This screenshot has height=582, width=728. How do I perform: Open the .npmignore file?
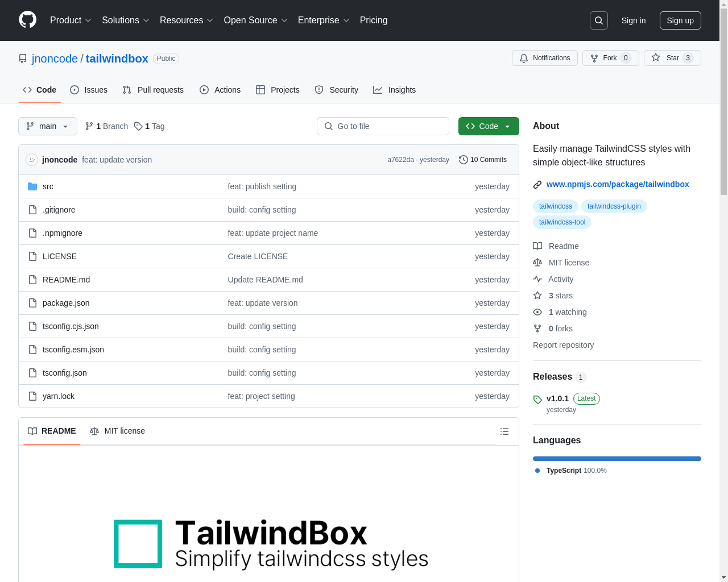(63, 233)
